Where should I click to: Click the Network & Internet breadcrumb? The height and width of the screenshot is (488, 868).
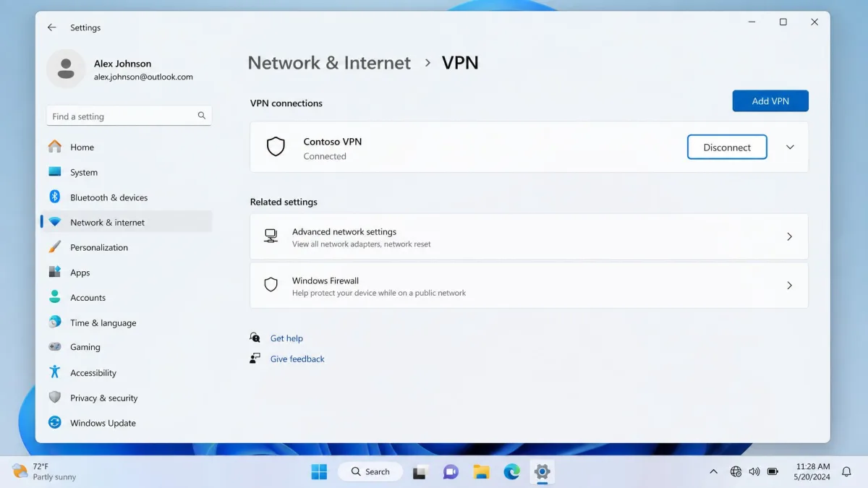329,63
